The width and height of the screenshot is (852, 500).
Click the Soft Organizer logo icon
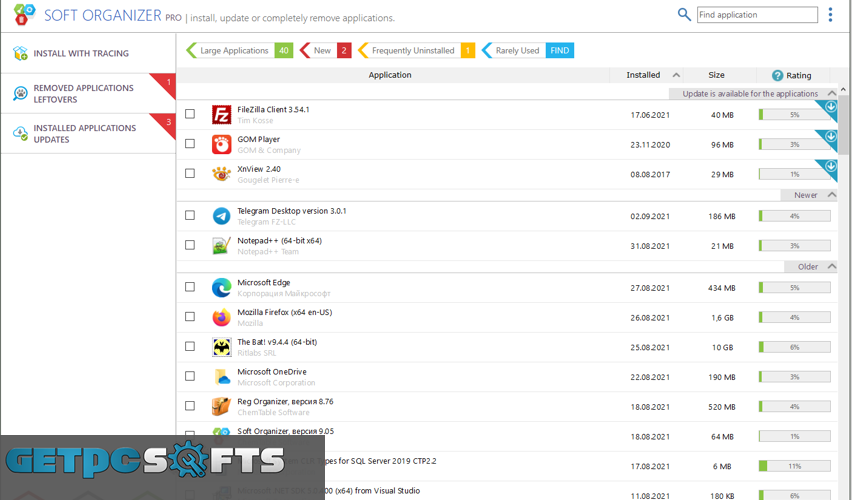click(x=24, y=14)
